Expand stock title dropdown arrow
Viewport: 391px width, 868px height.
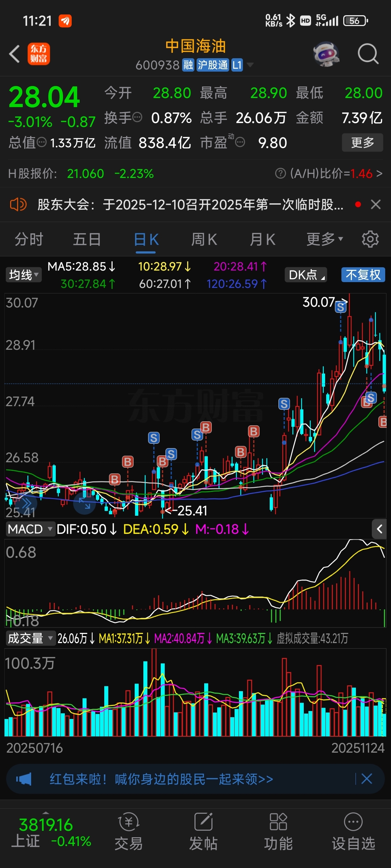point(250,65)
